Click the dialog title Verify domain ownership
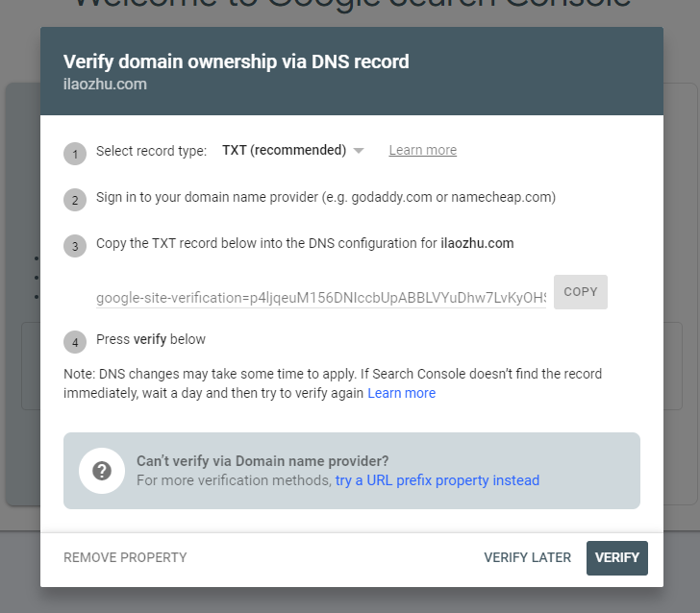Viewport: 700px width, 613px height. coord(237,61)
